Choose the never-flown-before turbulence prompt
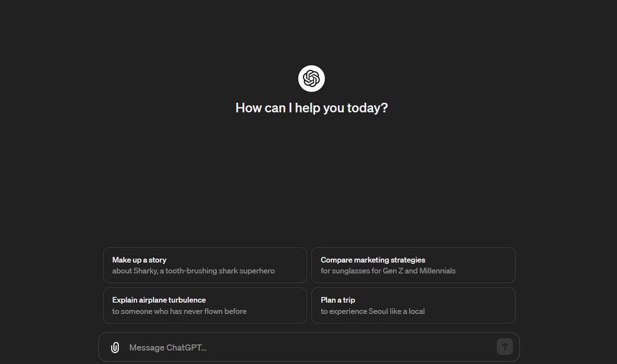This screenshot has width=617, height=364. coord(205,305)
